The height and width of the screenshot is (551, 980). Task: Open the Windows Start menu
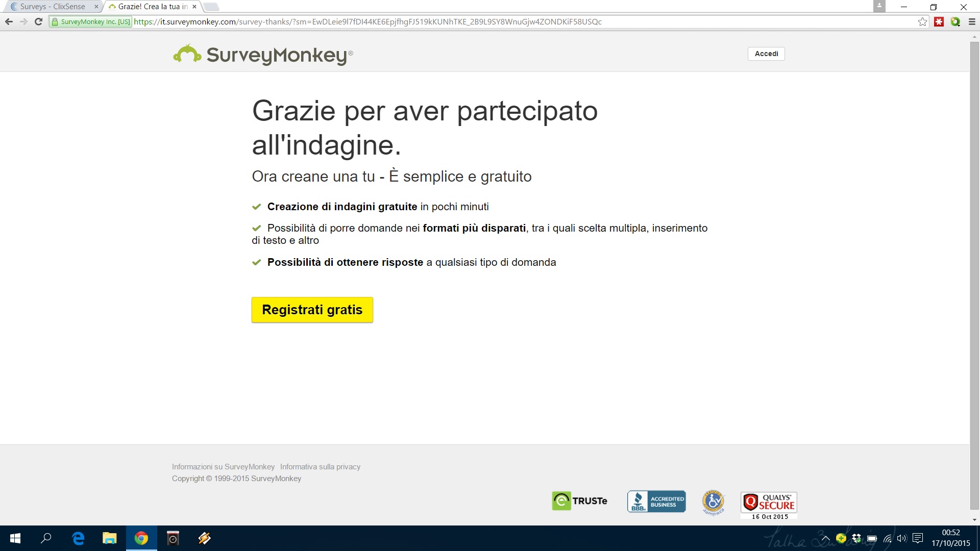15,538
